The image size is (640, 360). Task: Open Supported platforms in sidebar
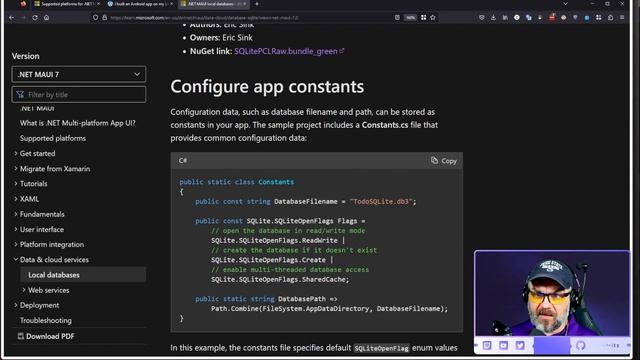pos(53,138)
